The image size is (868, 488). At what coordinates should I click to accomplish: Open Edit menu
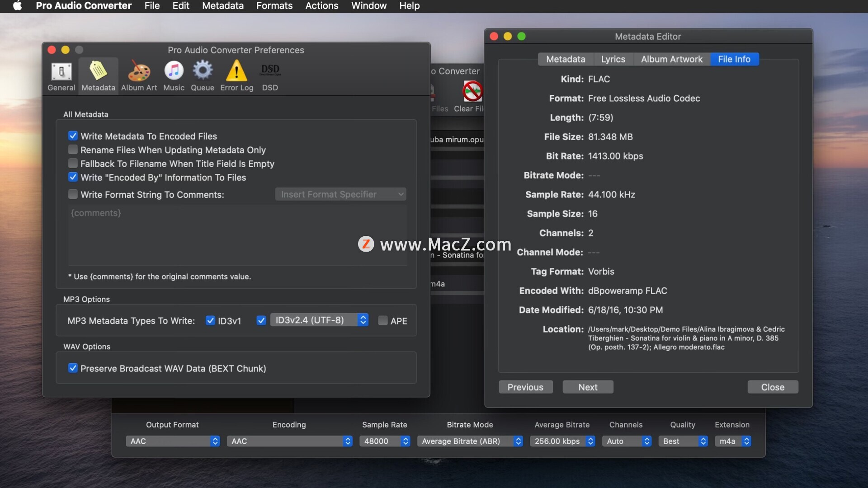(x=181, y=6)
